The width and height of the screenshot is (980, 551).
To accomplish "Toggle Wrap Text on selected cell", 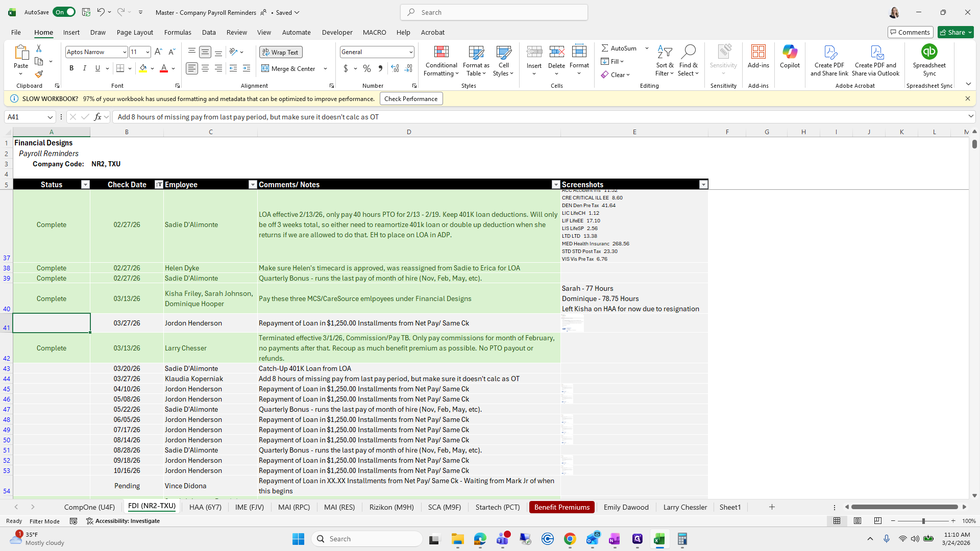I will tap(281, 52).
